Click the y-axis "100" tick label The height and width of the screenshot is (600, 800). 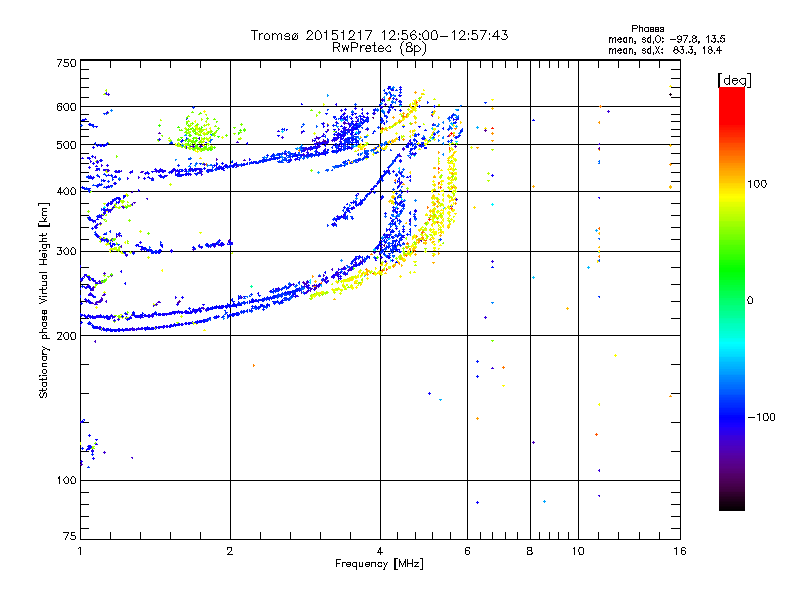pyautogui.click(x=66, y=480)
